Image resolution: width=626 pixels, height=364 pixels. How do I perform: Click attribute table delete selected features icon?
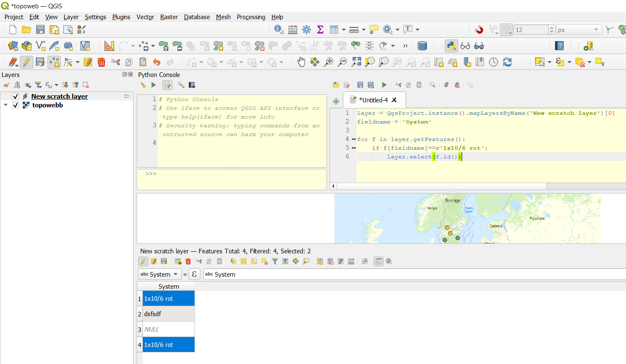point(188,261)
